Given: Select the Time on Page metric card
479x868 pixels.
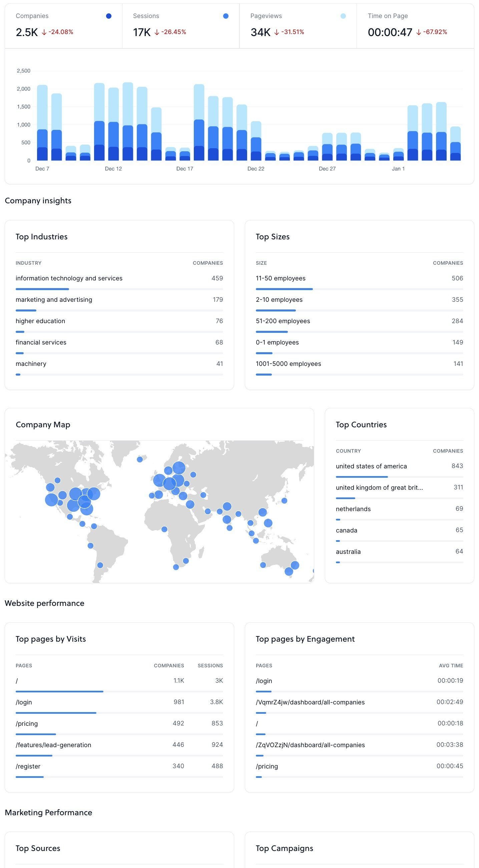Looking at the screenshot, I should tap(415, 26).
